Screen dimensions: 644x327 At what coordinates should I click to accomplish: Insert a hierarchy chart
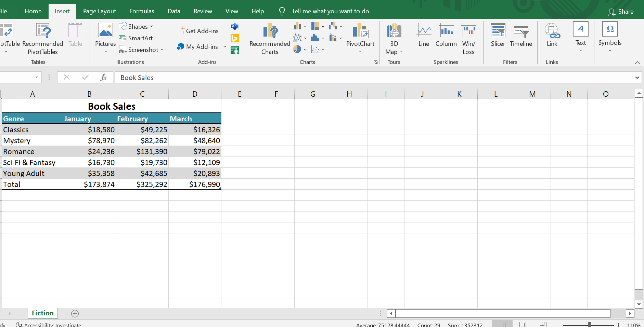[x=318, y=26]
